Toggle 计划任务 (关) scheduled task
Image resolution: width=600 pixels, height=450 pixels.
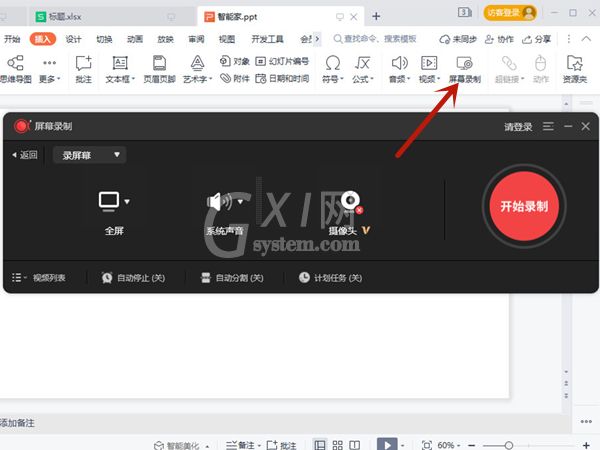point(331,278)
